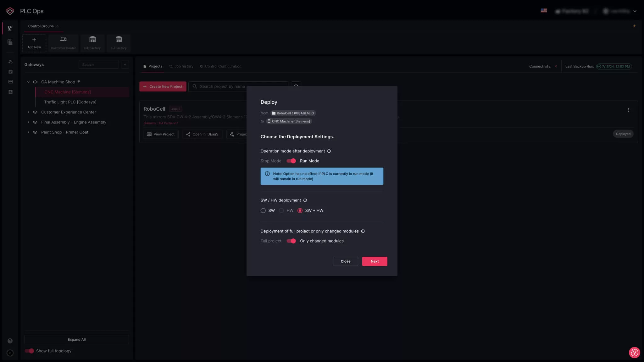
Task: Click the plus icon next to Gateways search
Action: pos(125,65)
